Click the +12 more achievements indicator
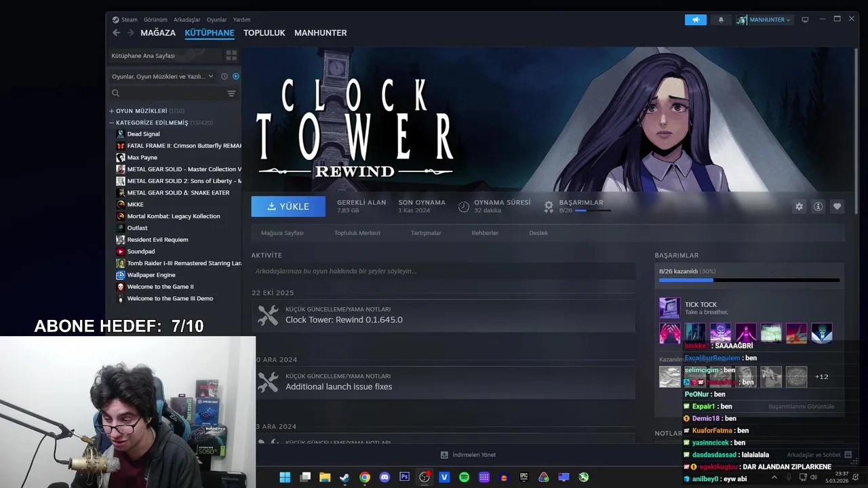Viewport: 868px width, 488px height. click(822, 377)
